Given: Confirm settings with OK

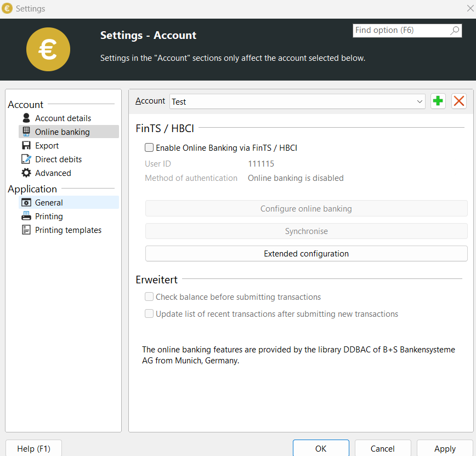Looking at the screenshot, I should (x=321, y=448).
